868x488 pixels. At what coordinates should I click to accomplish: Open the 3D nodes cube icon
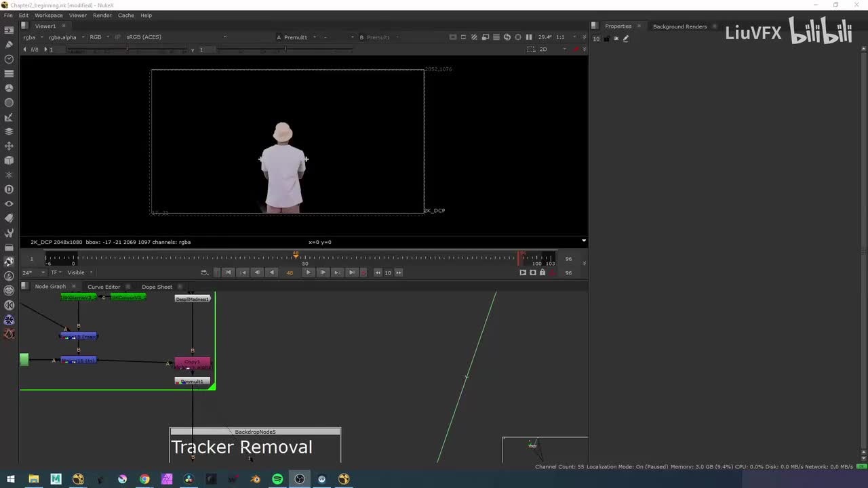coord(9,161)
